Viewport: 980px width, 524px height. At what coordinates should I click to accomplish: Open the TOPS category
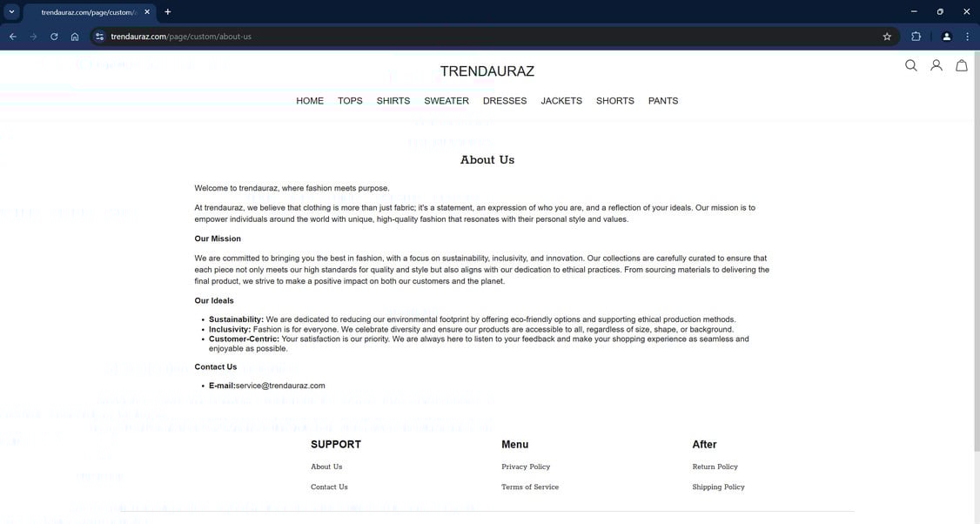350,101
